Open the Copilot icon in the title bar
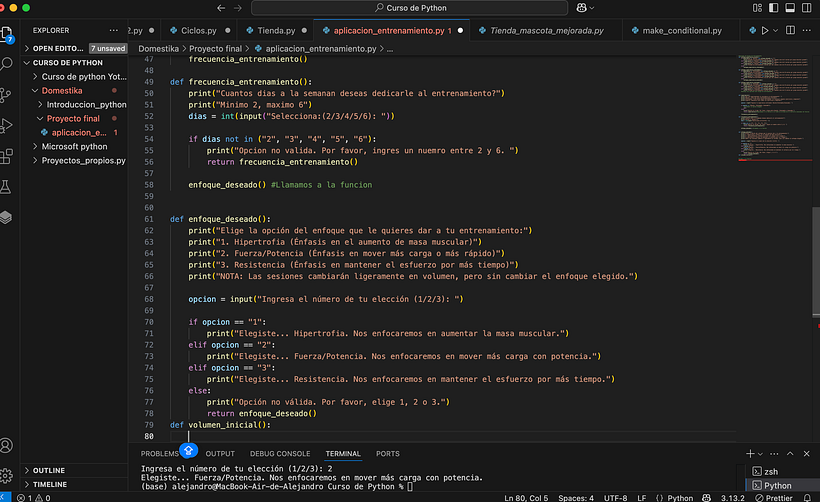 582,8
